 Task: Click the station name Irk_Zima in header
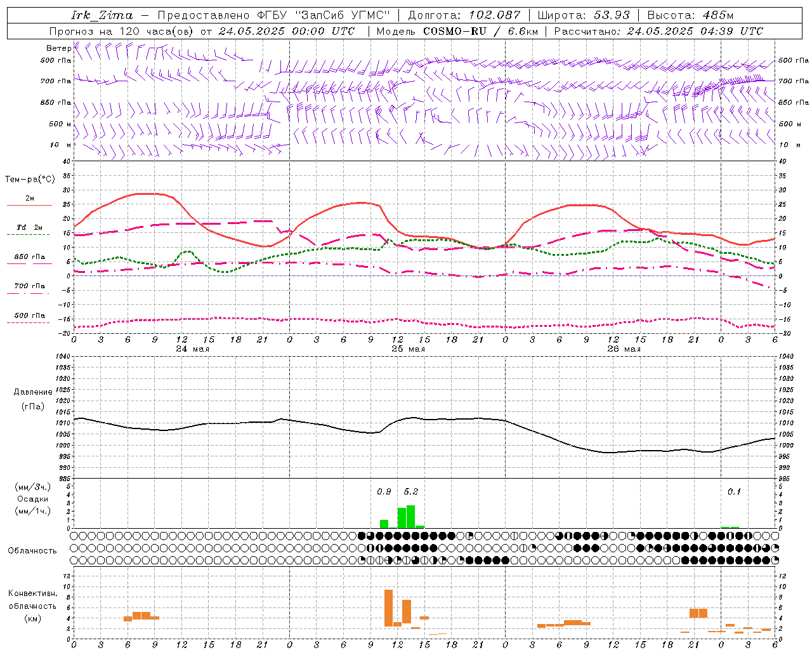(x=101, y=15)
